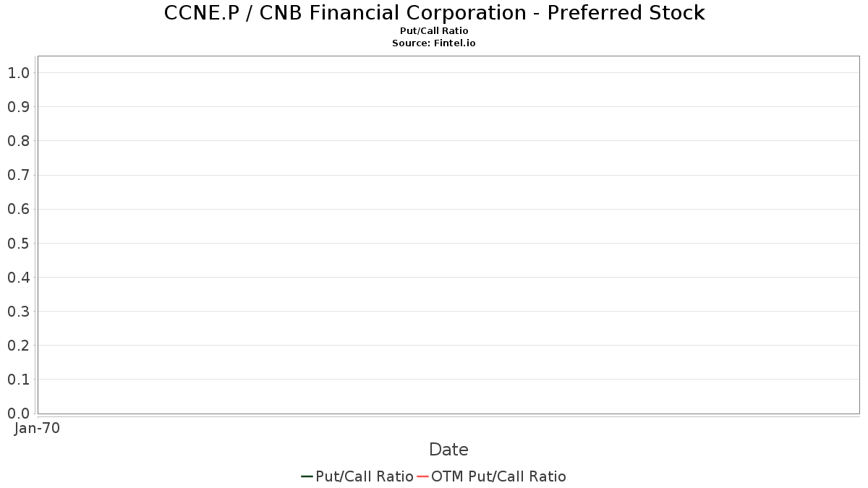Click the 0.7 y-axis tick label
Image resolution: width=868 pixels, height=488 pixels.
(18, 175)
